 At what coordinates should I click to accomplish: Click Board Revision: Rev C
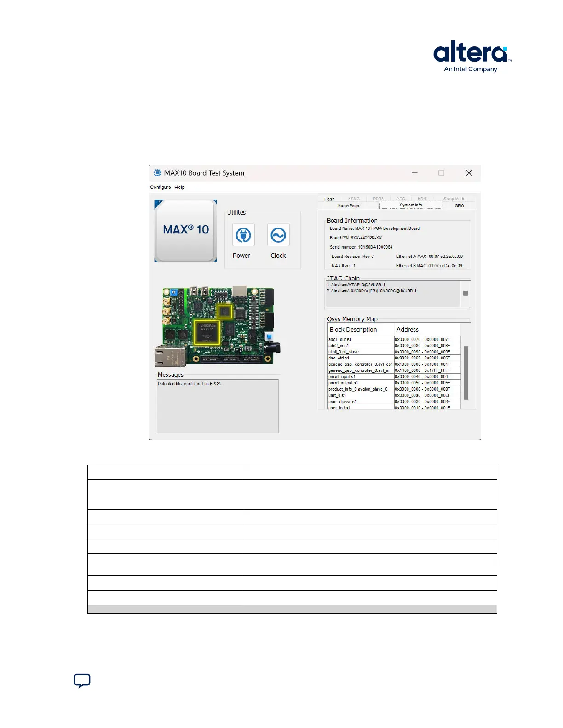pyautogui.click(x=353, y=256)
